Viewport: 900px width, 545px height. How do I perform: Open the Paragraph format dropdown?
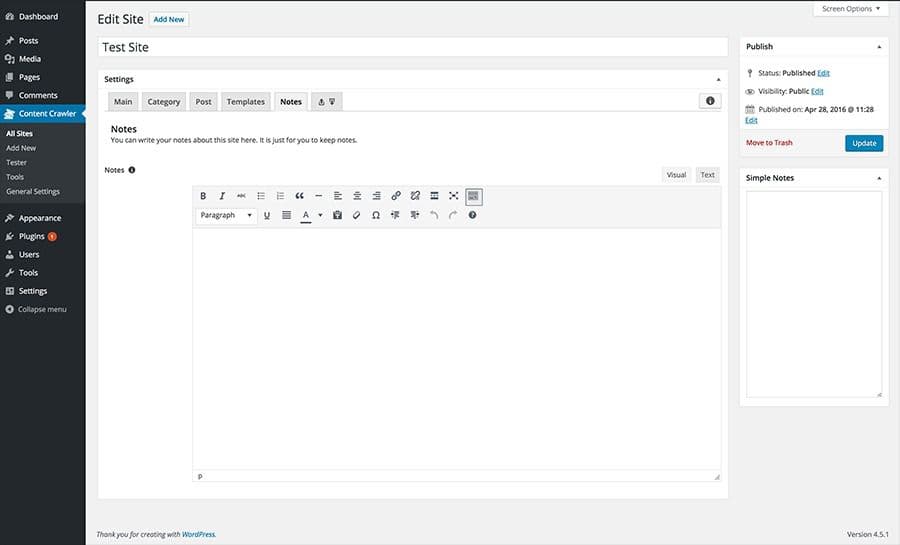click(226, 215)
